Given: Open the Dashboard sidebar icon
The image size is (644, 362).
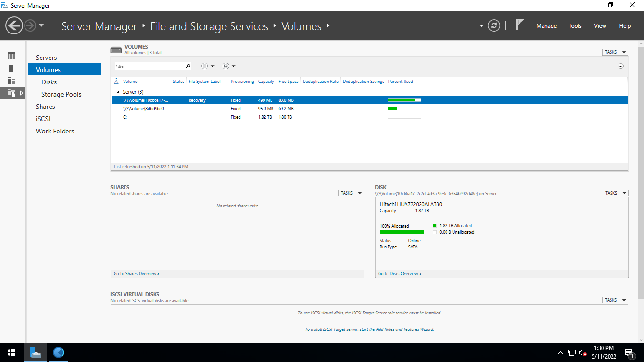Looking at the screenshot, I should 11,56.
